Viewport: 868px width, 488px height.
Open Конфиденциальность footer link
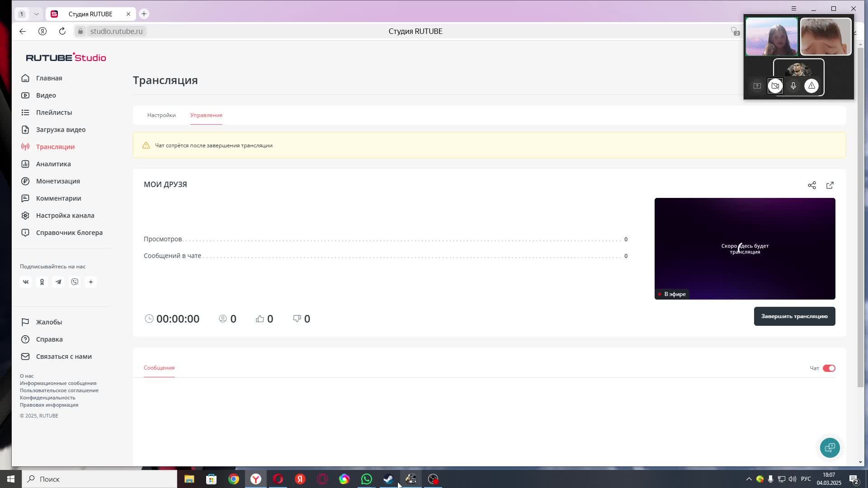point(47,398)
